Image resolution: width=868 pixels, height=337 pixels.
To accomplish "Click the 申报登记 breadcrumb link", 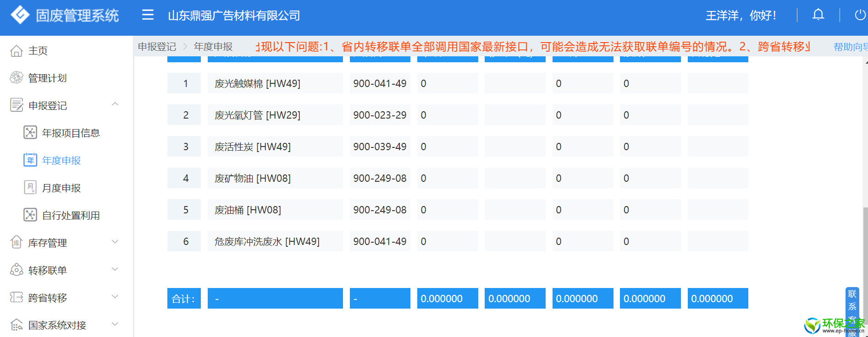I will tap(157, 47).
